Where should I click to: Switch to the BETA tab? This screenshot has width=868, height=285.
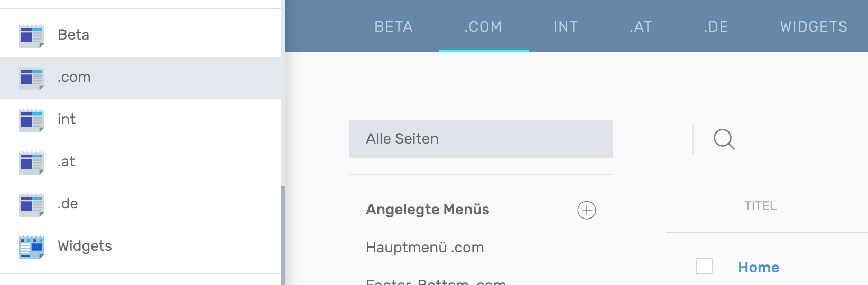[x=393, y=26]
